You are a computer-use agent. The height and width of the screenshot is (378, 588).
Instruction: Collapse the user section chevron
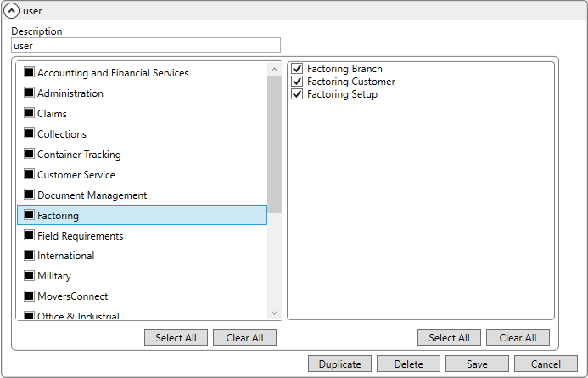[x=12, y=11]
